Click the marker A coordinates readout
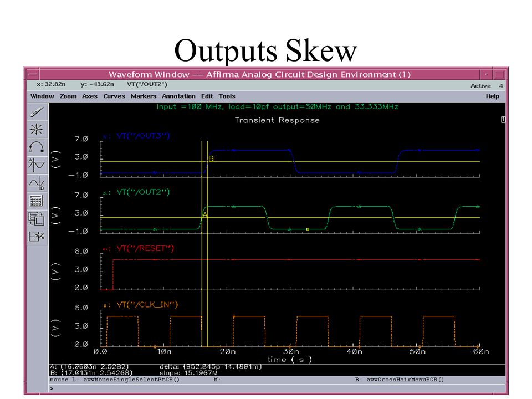532x399 pixels. tap(89, 367)
